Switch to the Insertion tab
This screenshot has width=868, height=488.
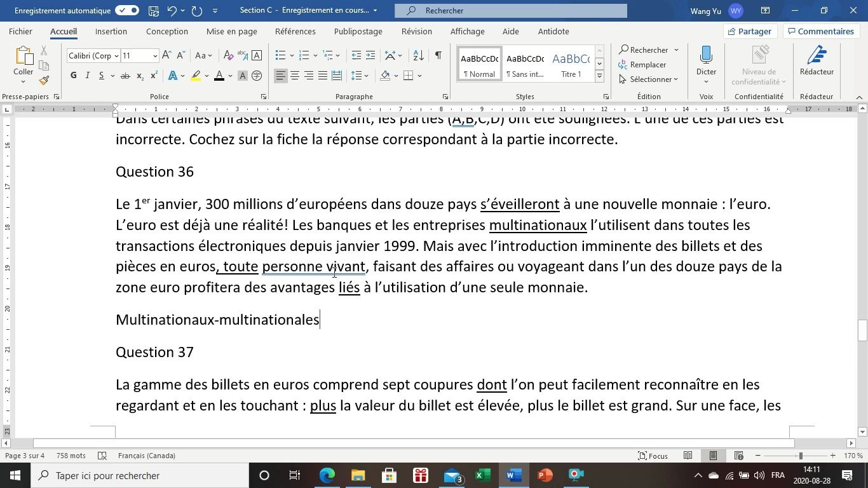pos(111,31)
